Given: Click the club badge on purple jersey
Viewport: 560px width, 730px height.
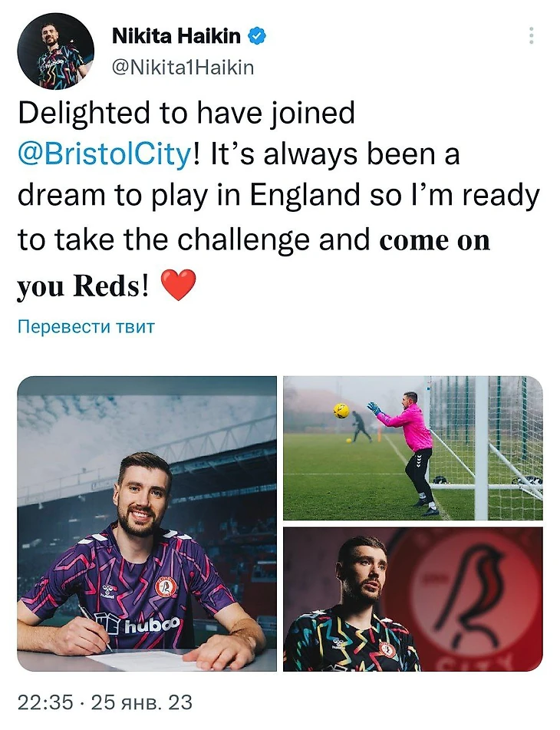Looking at the screenshot, I should coord(166,586).
